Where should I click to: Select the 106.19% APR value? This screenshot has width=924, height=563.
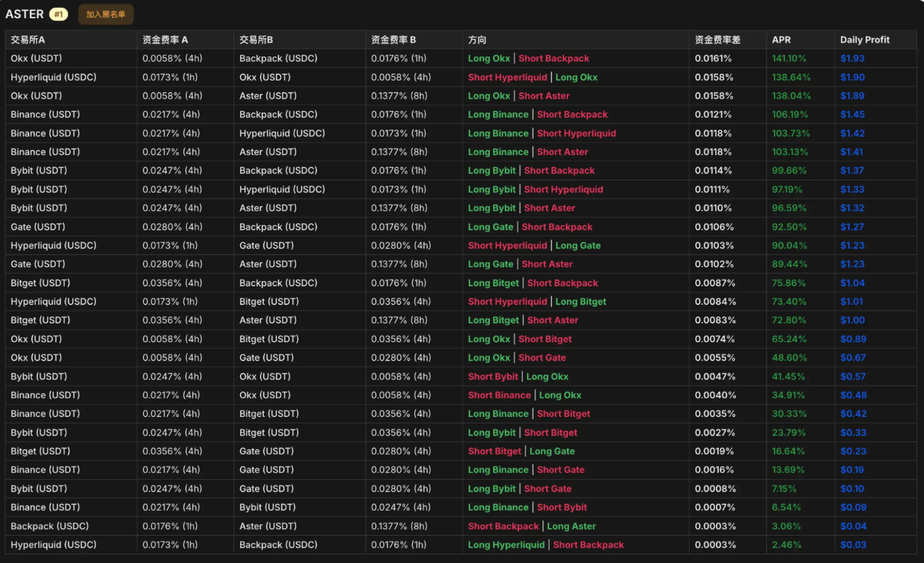click(790, 114)
